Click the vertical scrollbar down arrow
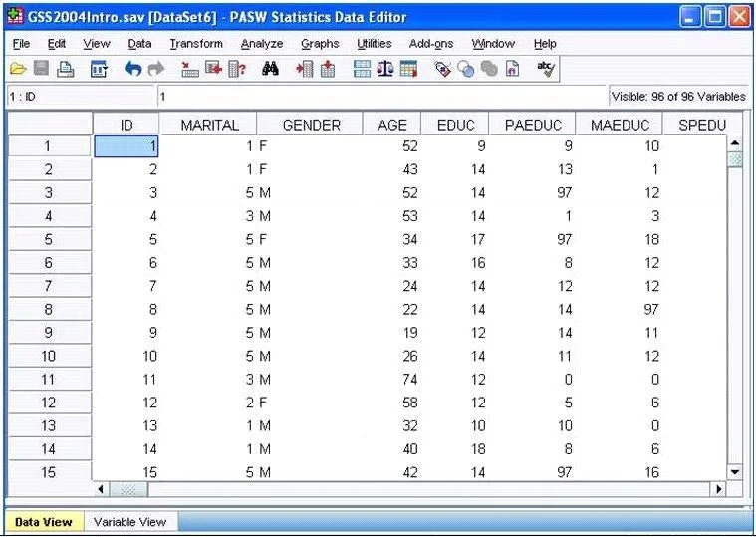756x537 pixels. coord(735,472)
